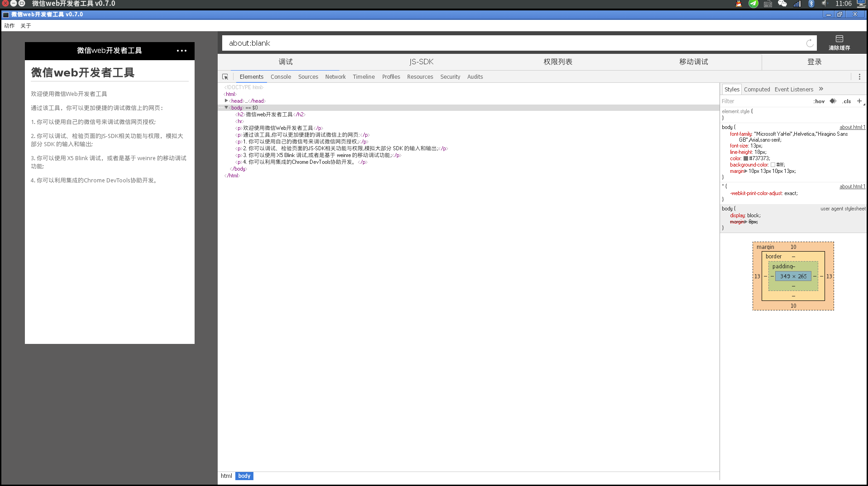Click the #737373 color swatch
Image resolution: width=868 pixels, height=486 pixels.
tap(745, 158)
